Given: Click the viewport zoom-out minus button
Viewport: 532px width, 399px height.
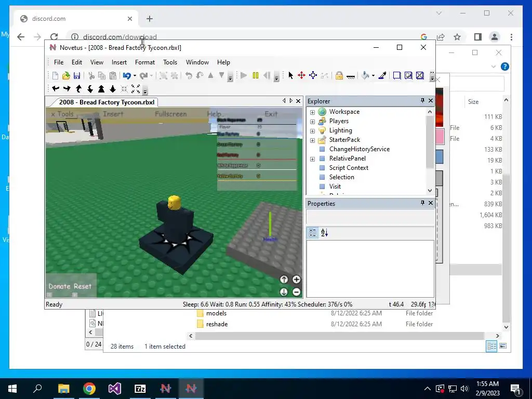Looking at the screenshot, I should point(296,292).
